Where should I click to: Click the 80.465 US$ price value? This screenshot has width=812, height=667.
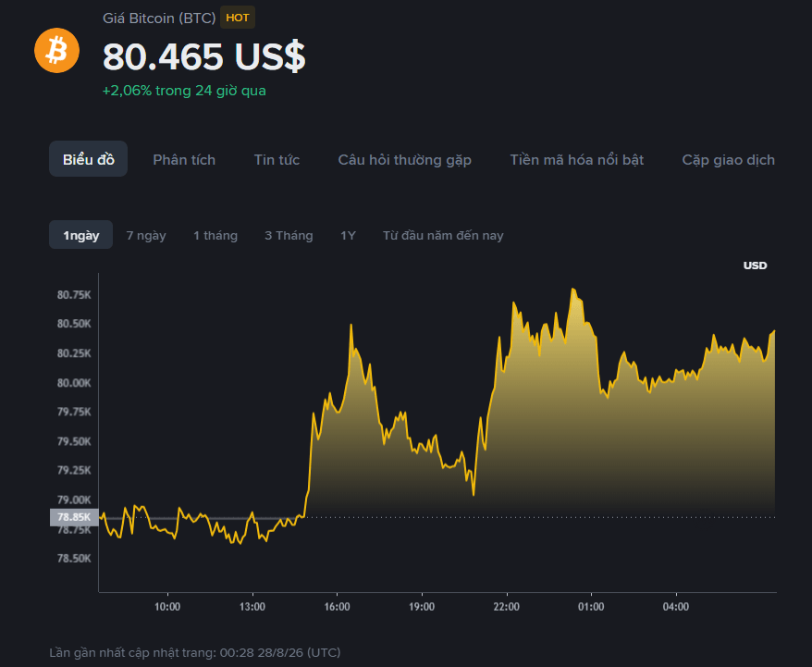[204, 56]
